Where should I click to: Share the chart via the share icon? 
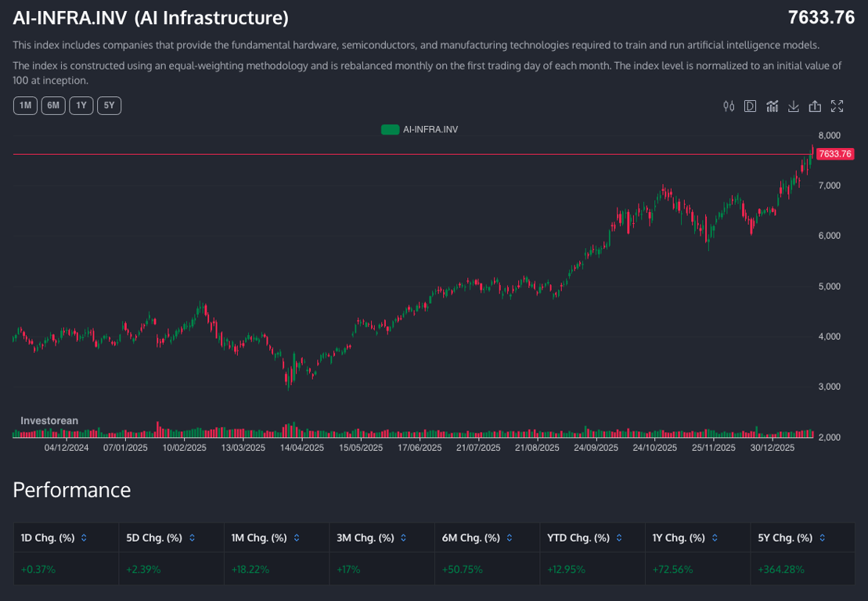(x=815, y=106)
